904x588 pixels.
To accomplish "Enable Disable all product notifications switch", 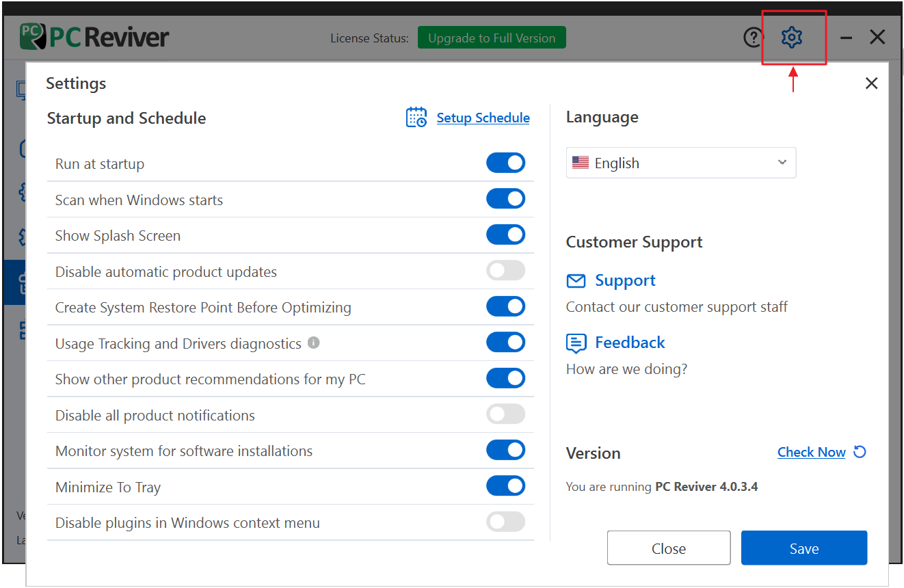I will (505, 414).
